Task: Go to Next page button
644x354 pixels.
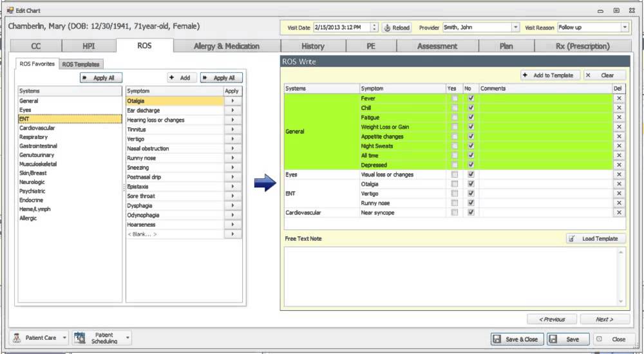Action: tap(605, 319)
